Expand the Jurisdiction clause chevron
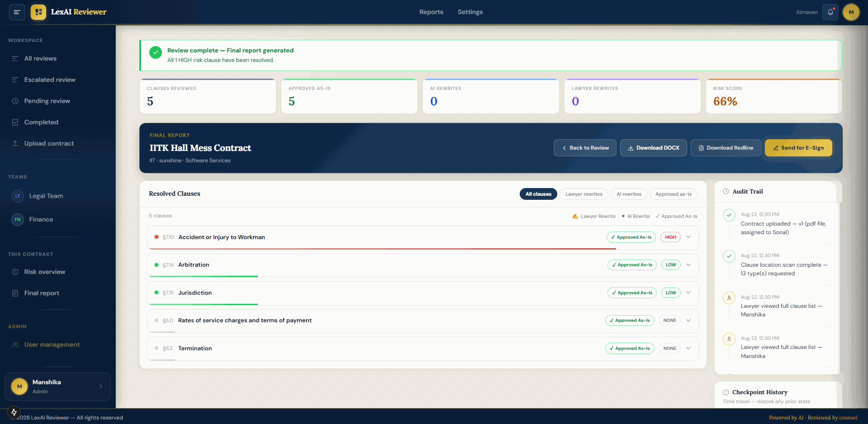 pyautogui.click(x=688, y=293)
